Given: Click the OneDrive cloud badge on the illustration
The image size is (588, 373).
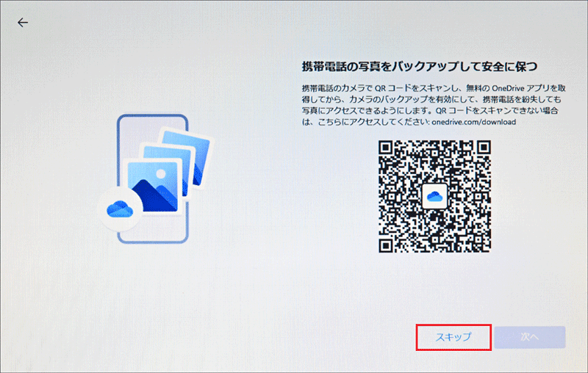Looking at the screenshot, I should [120, 209].
